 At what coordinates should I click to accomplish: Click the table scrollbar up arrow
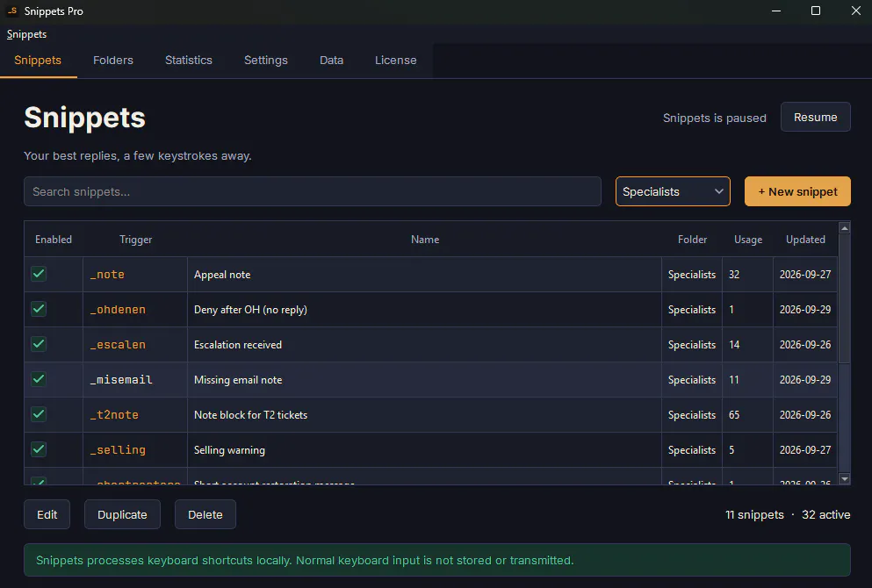pos(844,228)
